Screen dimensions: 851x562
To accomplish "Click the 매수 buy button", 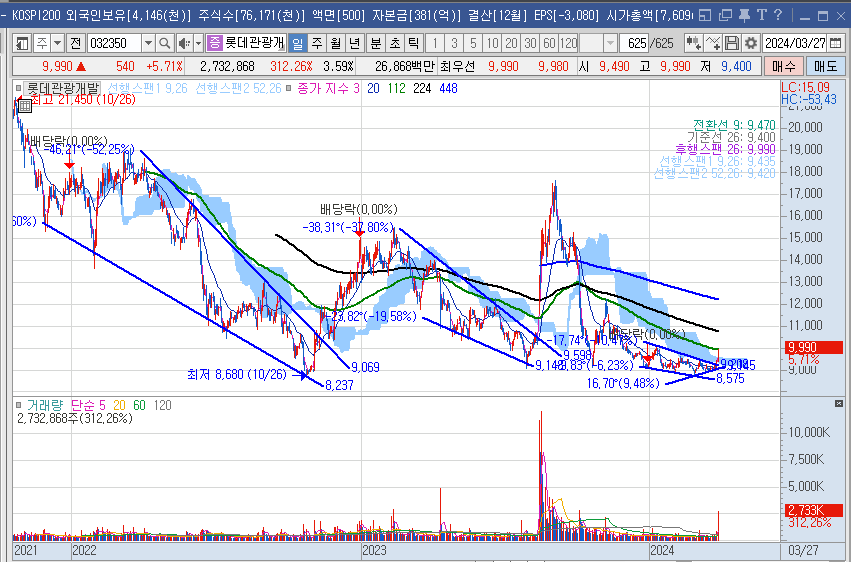I will (783, 66).
